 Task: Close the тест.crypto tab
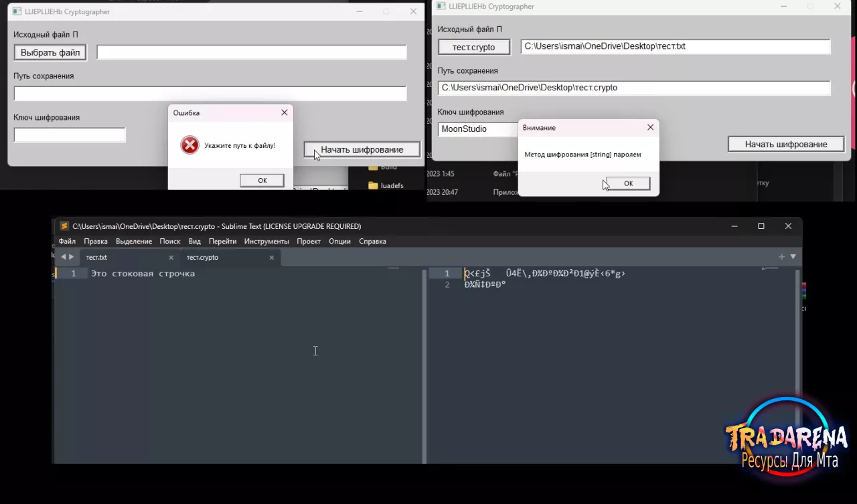point(271,257)
